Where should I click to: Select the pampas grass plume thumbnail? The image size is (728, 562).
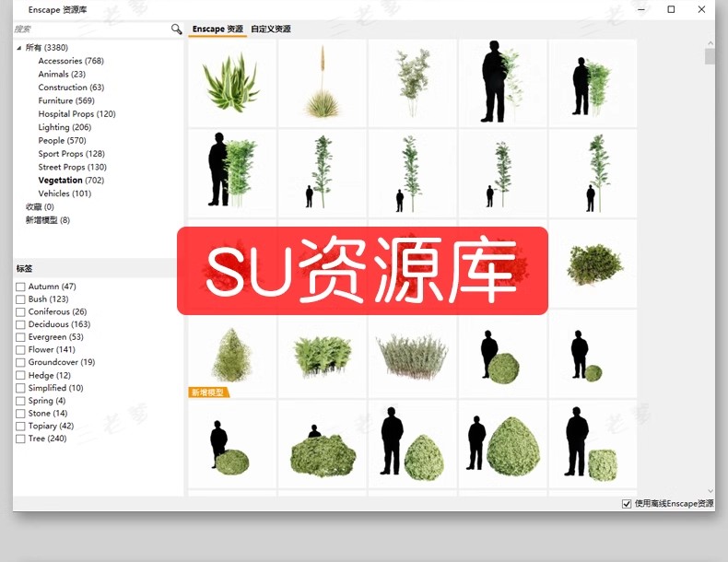(x=323, y=83)
